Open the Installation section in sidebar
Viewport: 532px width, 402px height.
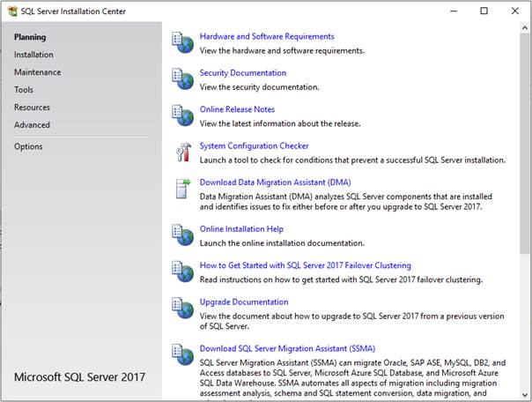33,55
